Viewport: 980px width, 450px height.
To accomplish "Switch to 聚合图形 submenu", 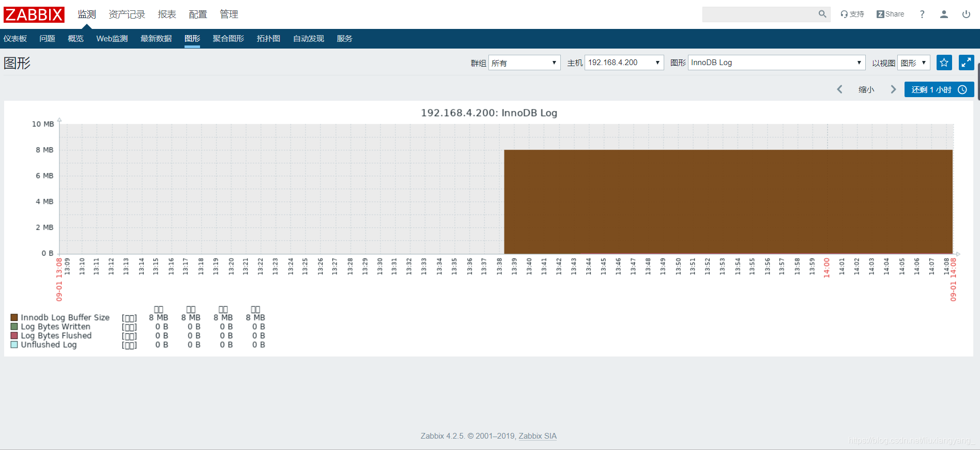I will tap(228, 39).
